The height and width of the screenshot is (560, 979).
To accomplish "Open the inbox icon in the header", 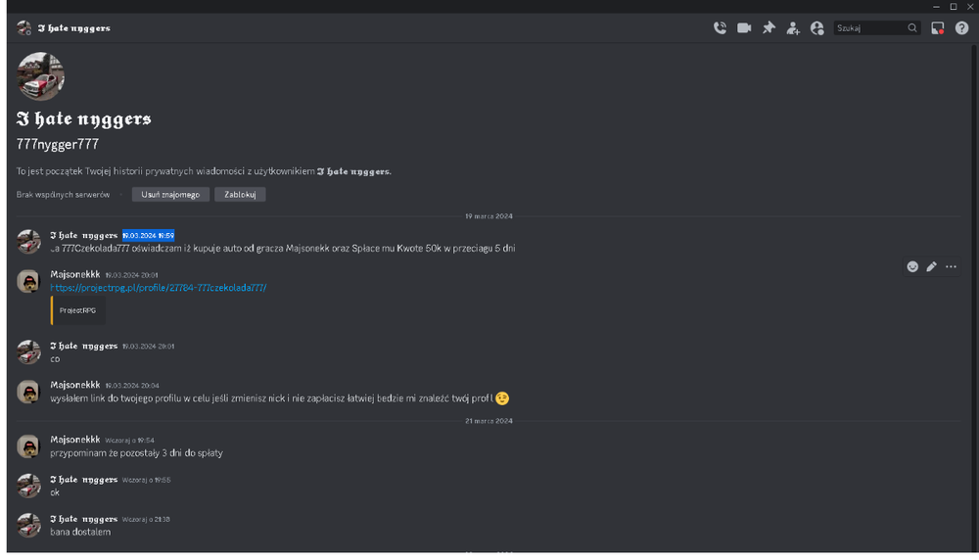I will [x=938, y=28].
